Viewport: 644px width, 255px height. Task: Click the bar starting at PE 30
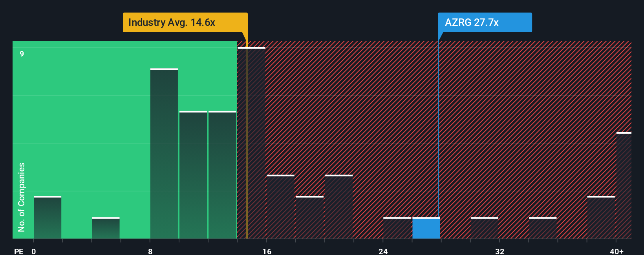click(x=485, y=228)
